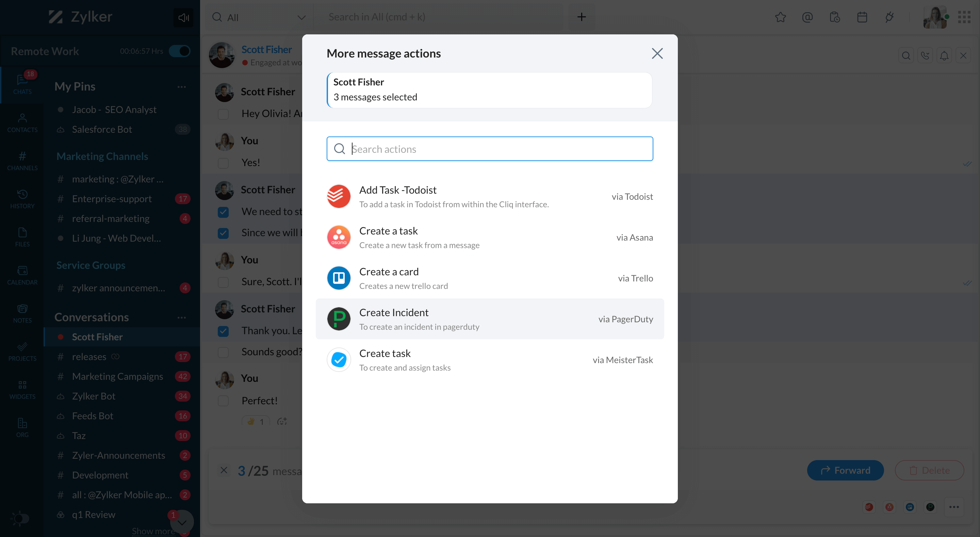
Task: Uncheck the 'We need to st' message checkbox
Action: click(x=223, y=212)
